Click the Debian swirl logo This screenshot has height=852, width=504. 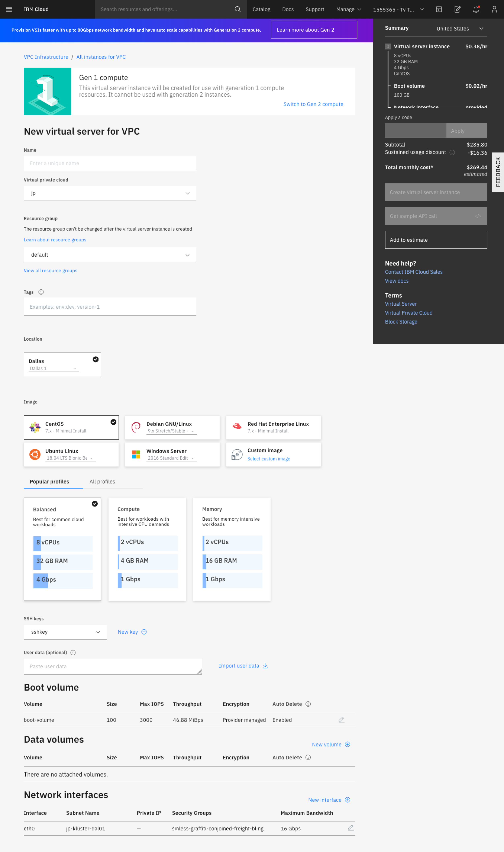tap(136, 427)
